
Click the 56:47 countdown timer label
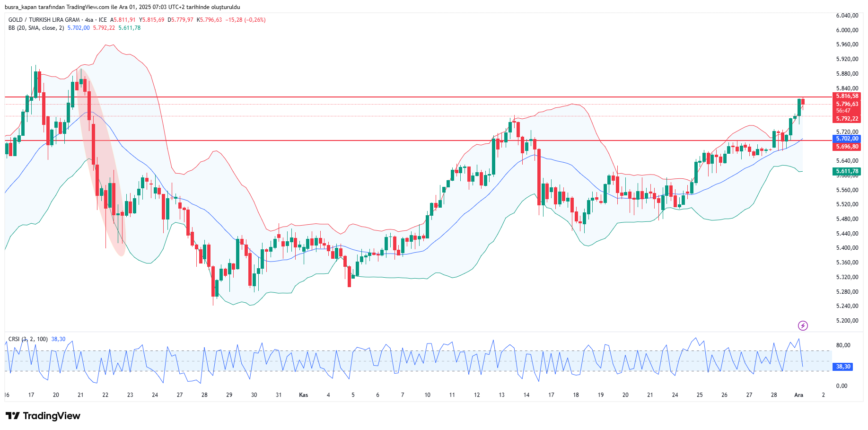(843, 111)
